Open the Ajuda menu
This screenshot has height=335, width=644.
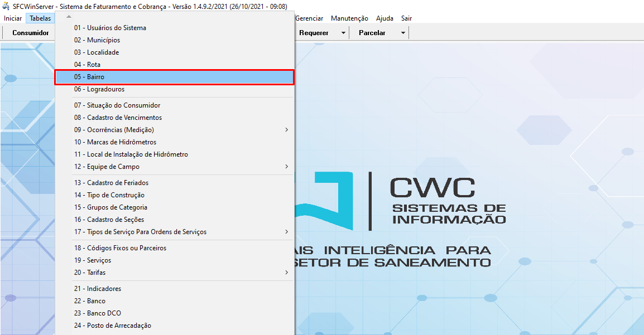click(385, 18)
